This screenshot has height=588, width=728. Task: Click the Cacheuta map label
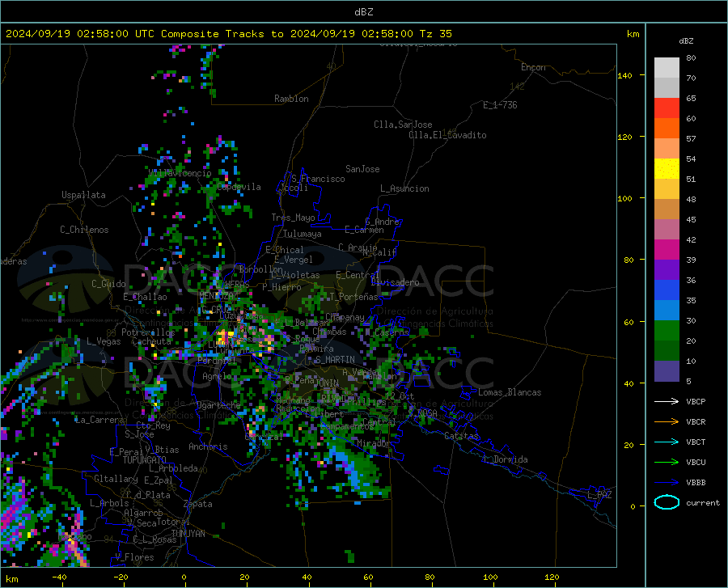click(x=152, y=341)
